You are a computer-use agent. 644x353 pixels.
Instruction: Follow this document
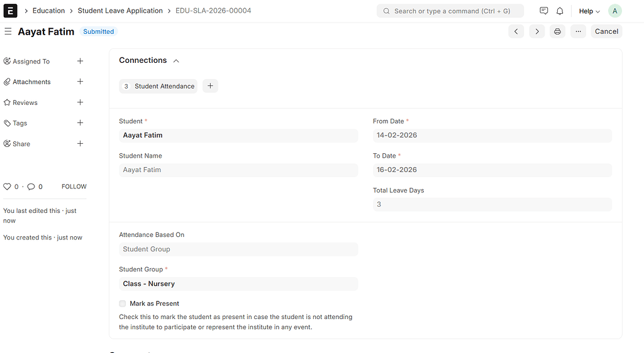[x=74, y=187]
